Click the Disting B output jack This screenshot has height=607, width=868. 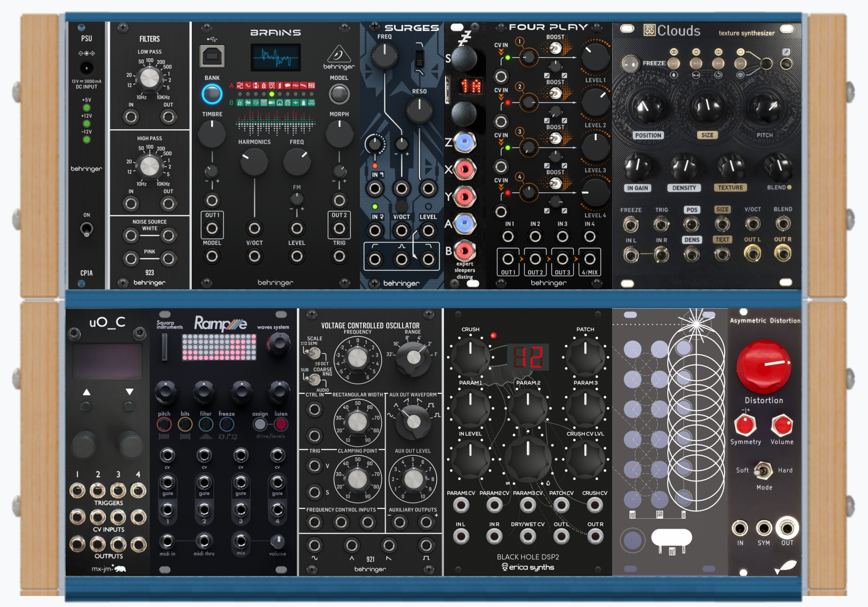point(464,250)
